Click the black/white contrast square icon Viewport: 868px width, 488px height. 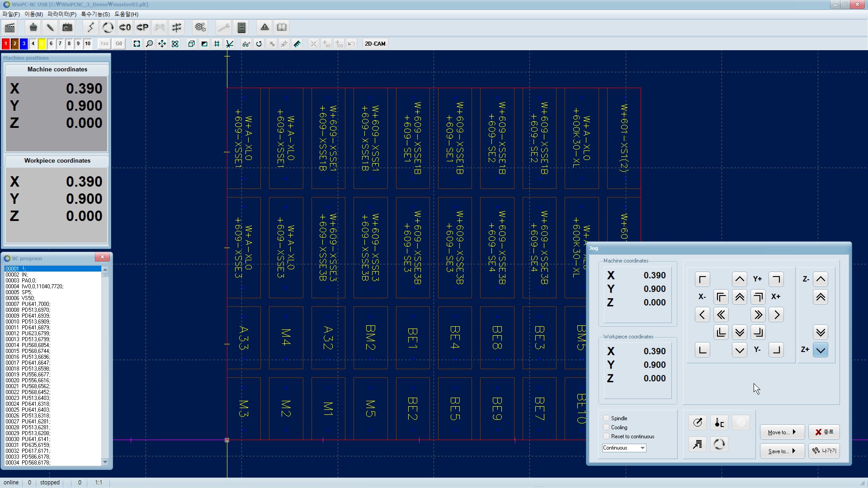tap(204, 44)
